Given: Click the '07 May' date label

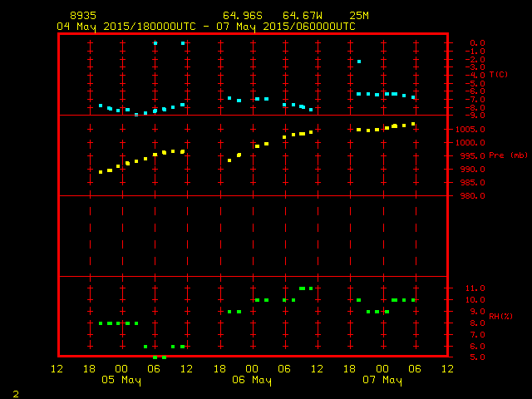Looking at the screenshot, I should pos(382,380).
